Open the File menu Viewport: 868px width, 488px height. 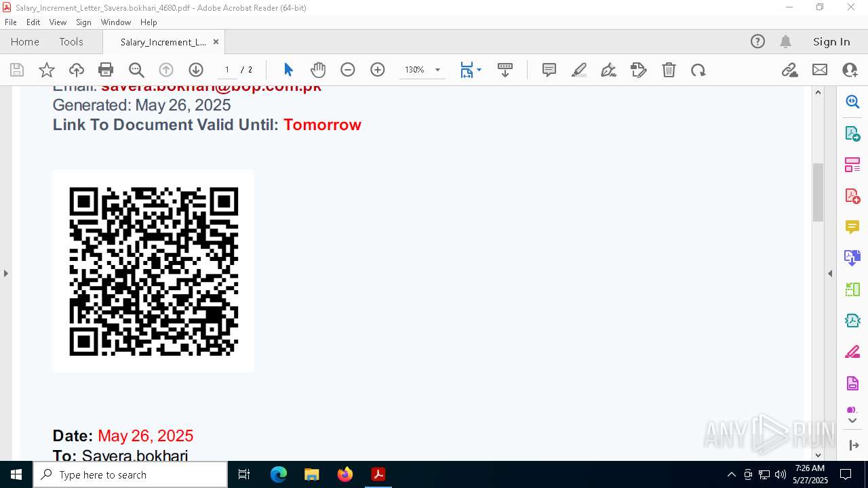pyautogui.click(x=11, y=22)
